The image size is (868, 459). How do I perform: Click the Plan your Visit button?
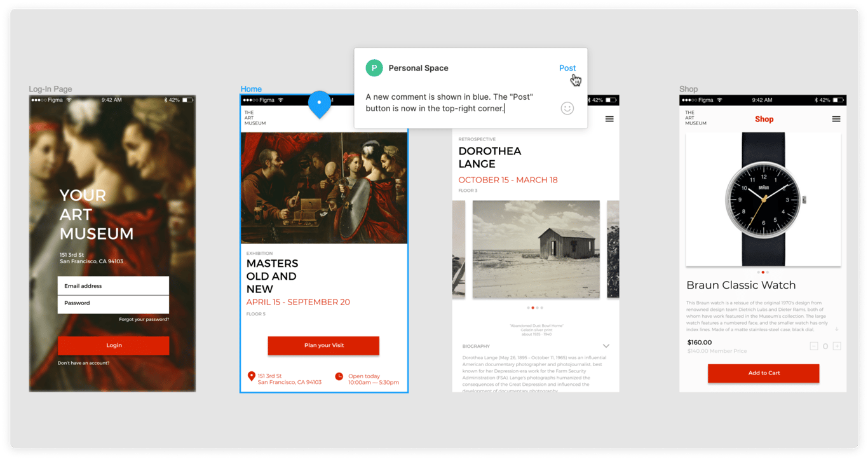tap(323, 345)
